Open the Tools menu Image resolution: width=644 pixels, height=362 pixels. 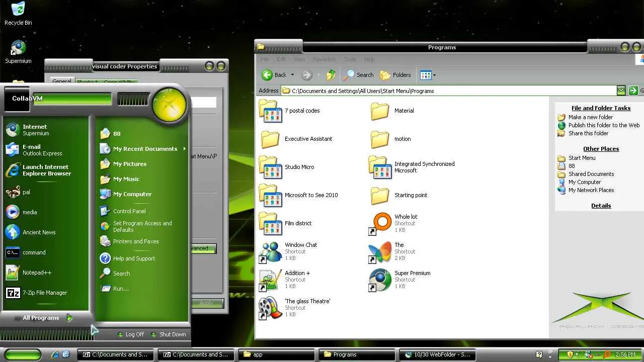[350, 59]
